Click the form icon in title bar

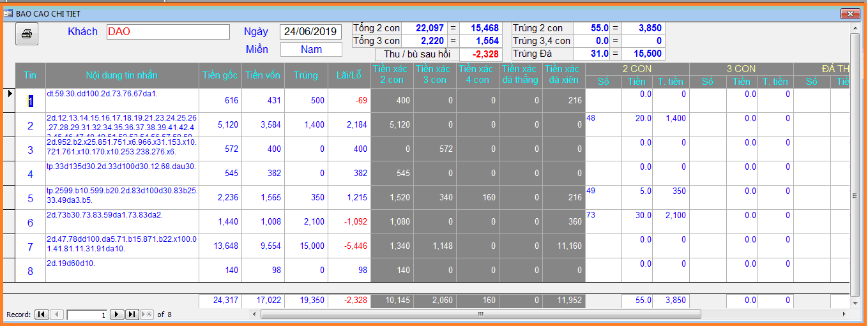(x=8, y=13)
